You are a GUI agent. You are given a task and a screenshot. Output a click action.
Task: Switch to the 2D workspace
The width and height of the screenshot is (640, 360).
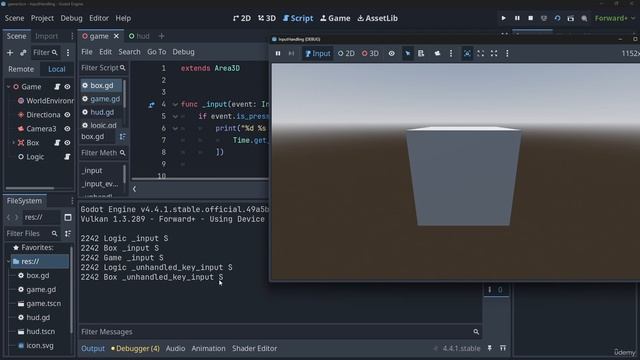(242, 18)
